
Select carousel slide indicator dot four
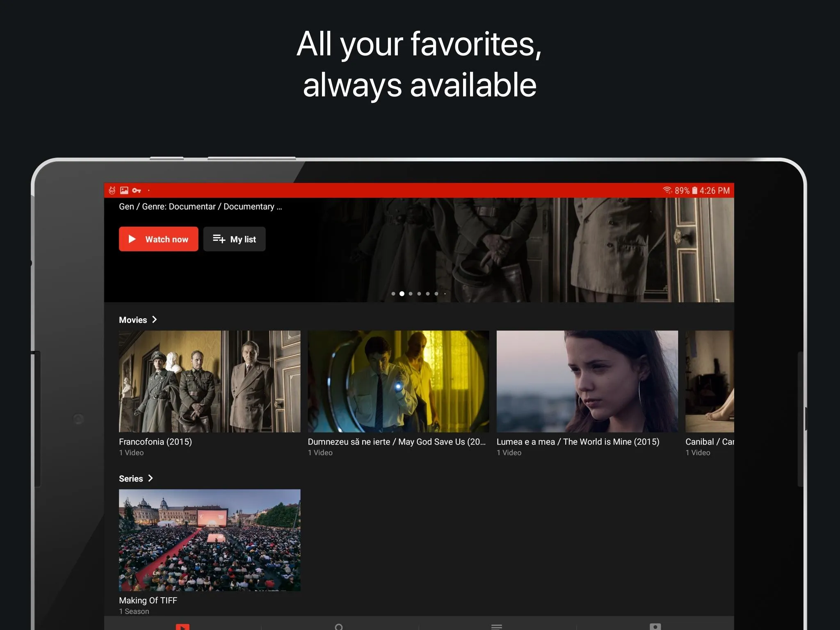click(x=419, y=294)
